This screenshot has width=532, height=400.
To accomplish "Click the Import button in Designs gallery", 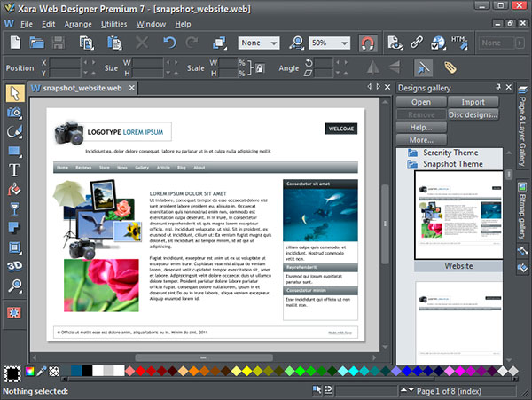I will pos(473,102).
